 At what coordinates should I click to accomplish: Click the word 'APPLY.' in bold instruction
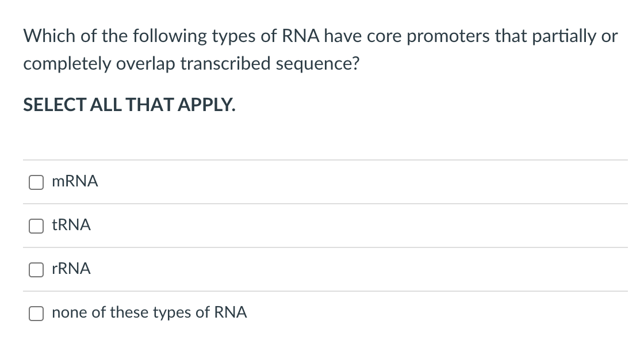click(206, 104)
